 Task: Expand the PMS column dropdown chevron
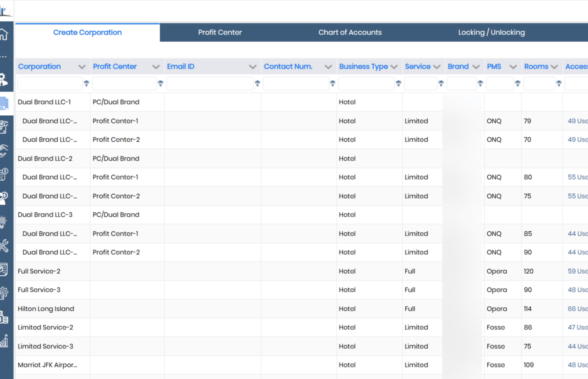coord(513,67)
